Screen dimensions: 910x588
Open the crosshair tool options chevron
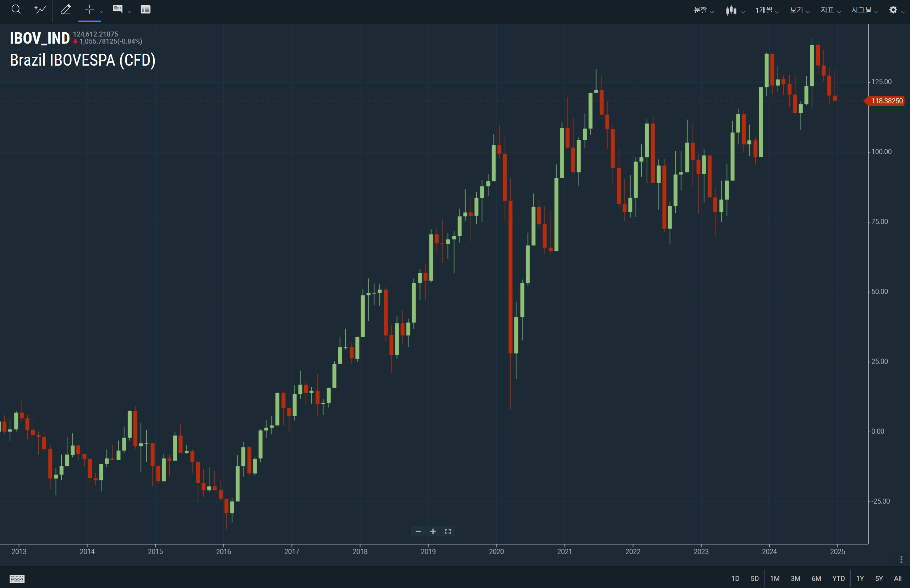[x=102, y=12]
